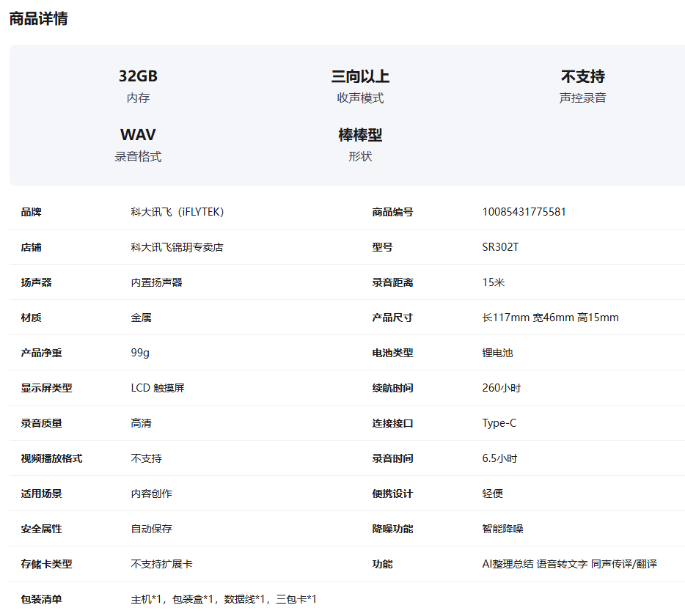Click the 续航时间 value 260小时

pos(502,388)
